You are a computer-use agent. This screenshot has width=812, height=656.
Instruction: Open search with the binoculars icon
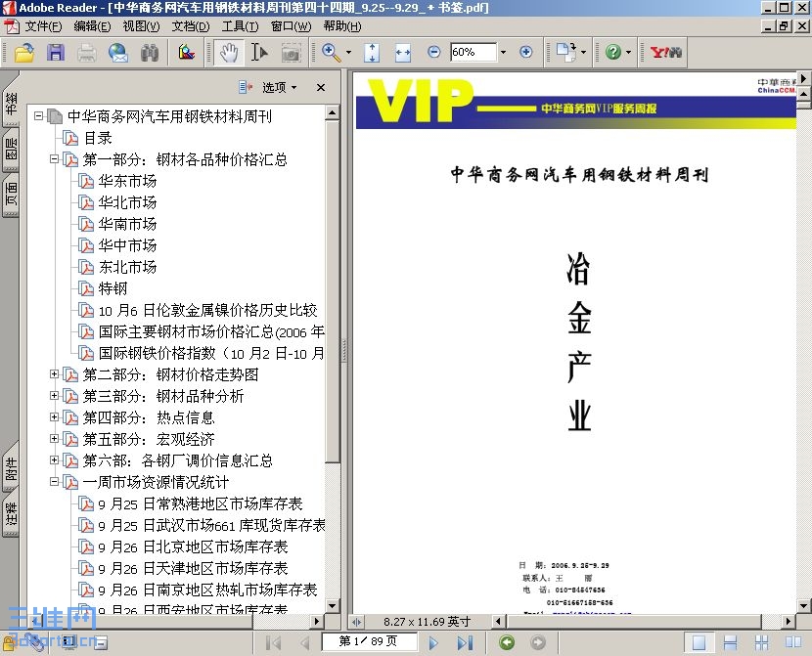150,52
